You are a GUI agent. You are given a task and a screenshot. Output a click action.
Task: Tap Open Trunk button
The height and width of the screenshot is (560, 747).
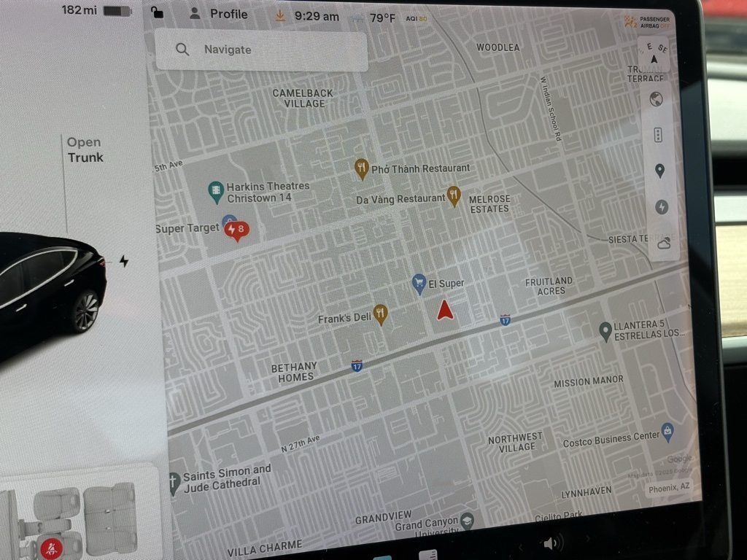(85, 149)
